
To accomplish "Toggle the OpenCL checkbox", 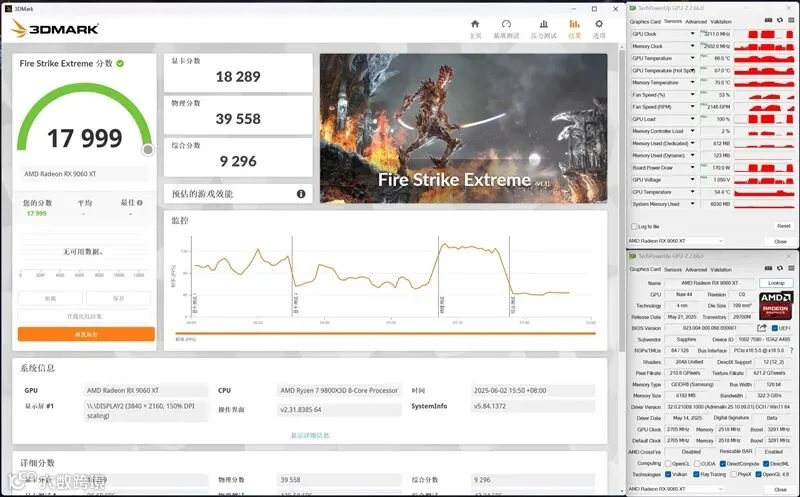I will (668, 464).
